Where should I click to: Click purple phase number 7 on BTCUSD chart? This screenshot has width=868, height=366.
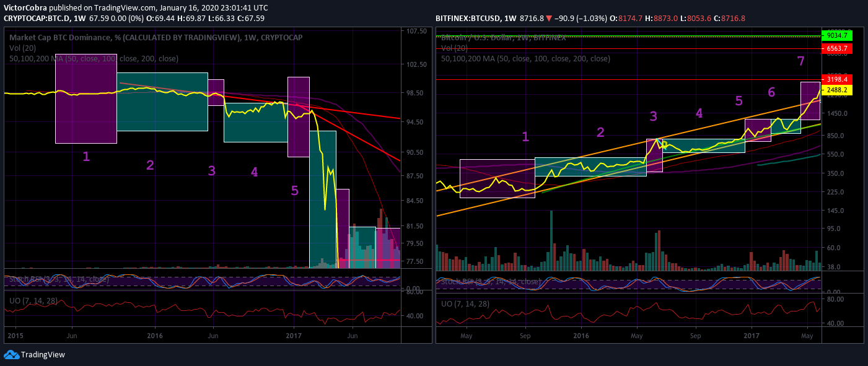(800, 61)
